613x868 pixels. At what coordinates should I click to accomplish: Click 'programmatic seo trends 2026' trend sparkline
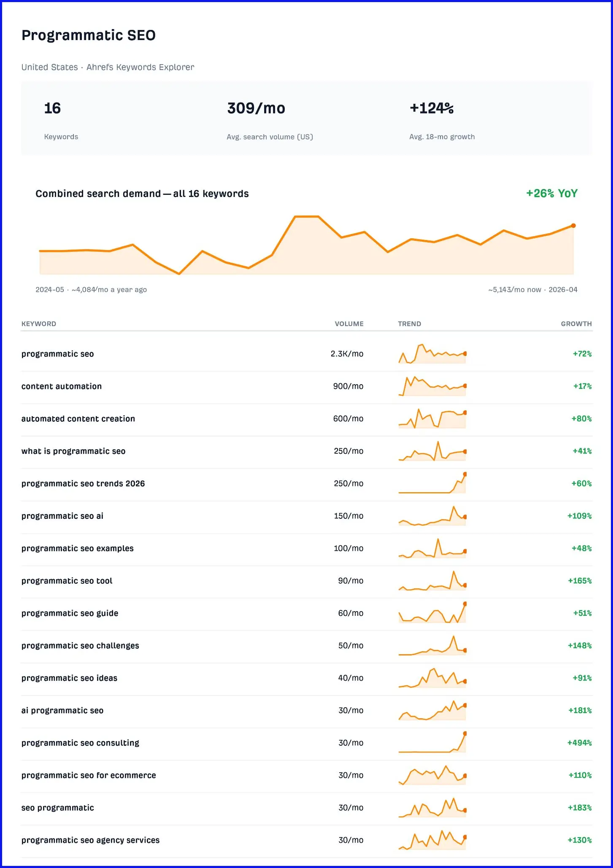point(432,483)
